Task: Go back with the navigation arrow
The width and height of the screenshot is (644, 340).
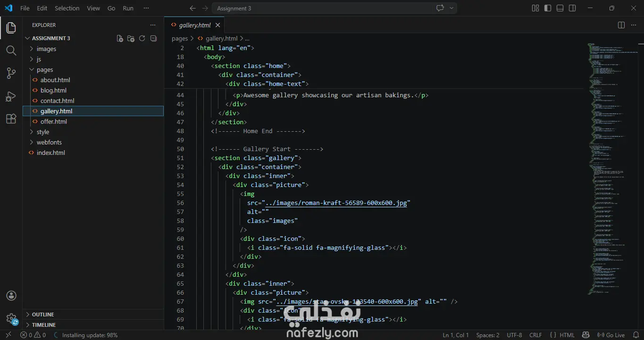Action: pos(192,8)
